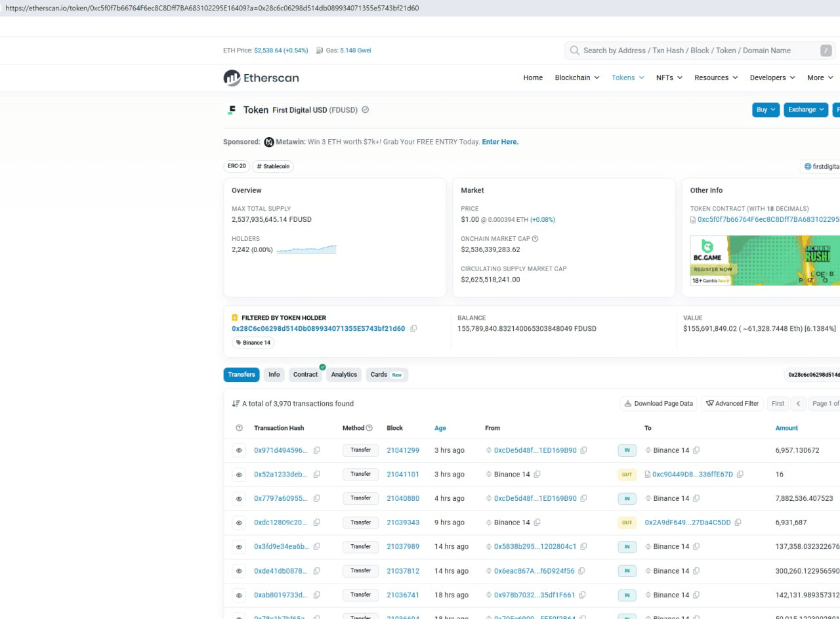Click the Metawin 'Enter Here.' link
The width and height of the screenshot is (840, 619).
tap(500, 142)
